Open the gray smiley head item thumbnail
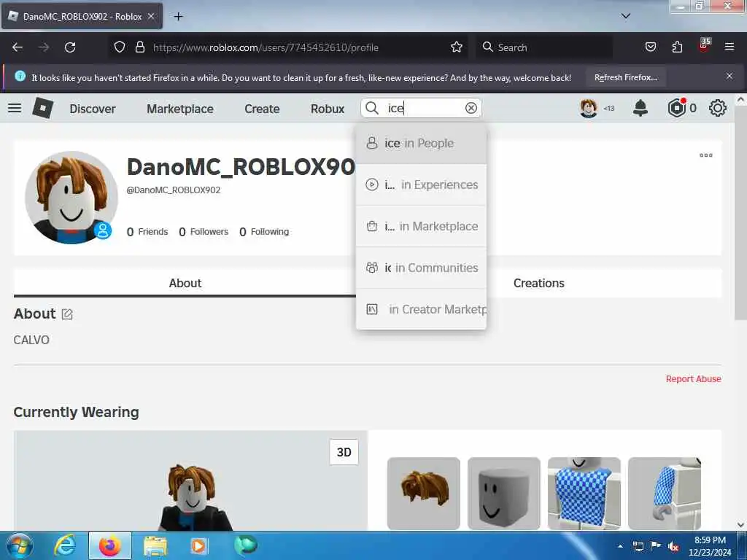Viewport: 747px width, 560px height. click(503, 493)
